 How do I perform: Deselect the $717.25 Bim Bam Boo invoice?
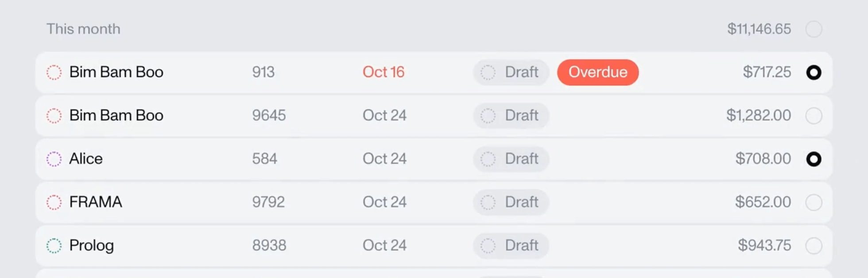point(814,72)
